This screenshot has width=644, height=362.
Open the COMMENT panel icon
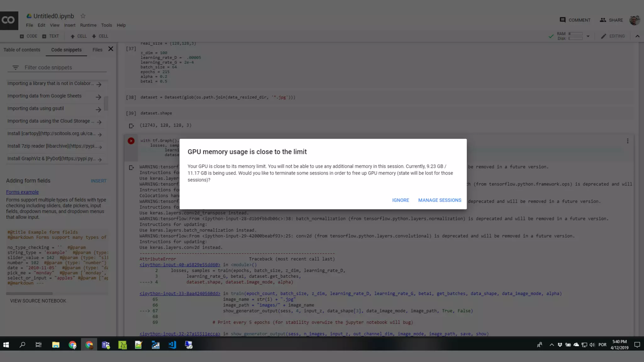[563, 20]
